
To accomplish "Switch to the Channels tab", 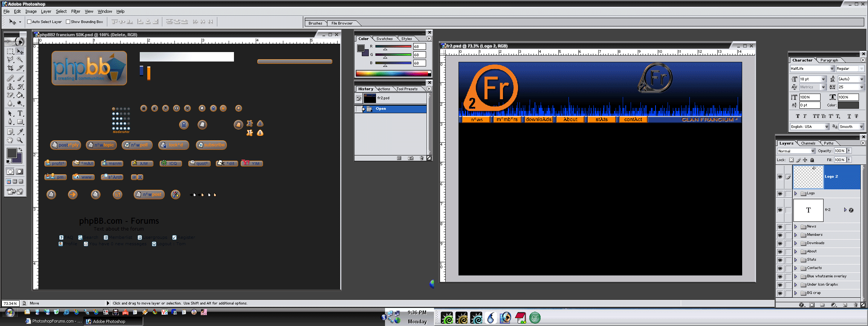I will [x=808, y=143].
